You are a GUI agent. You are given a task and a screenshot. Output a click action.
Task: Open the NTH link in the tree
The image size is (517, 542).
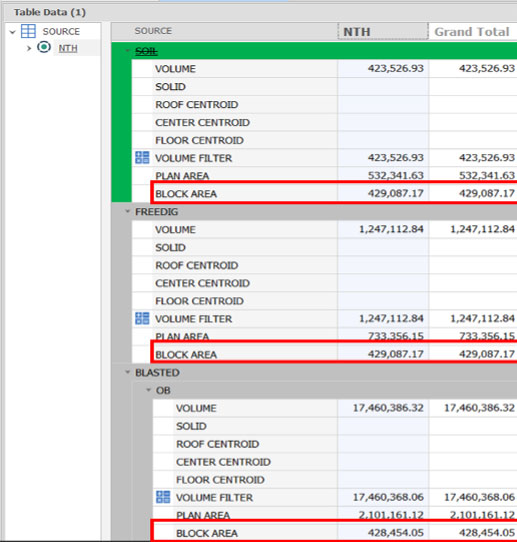point(68,48)
